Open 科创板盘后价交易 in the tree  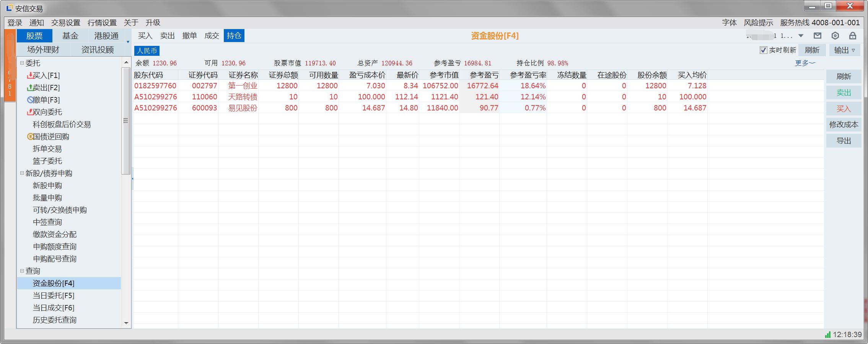pos(62,124)
